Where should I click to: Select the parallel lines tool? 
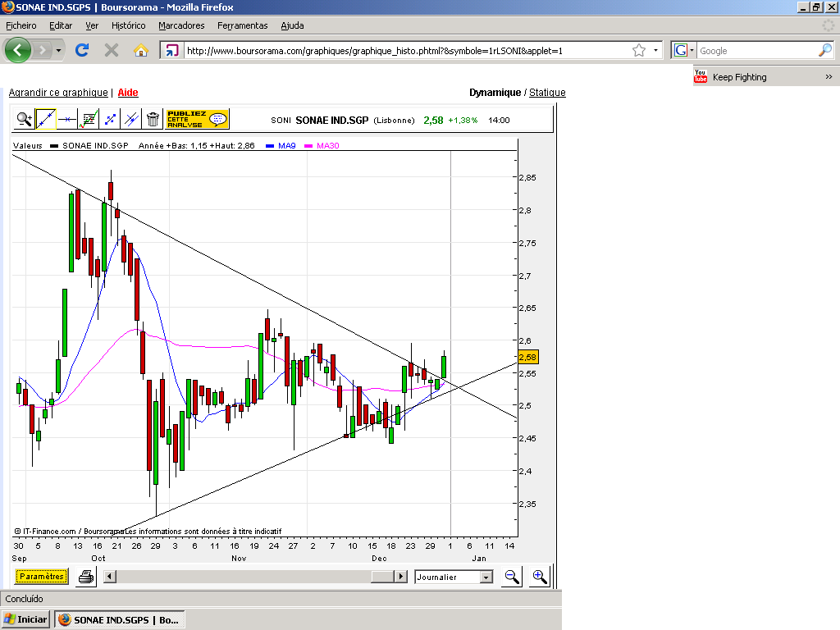(131, 119)
